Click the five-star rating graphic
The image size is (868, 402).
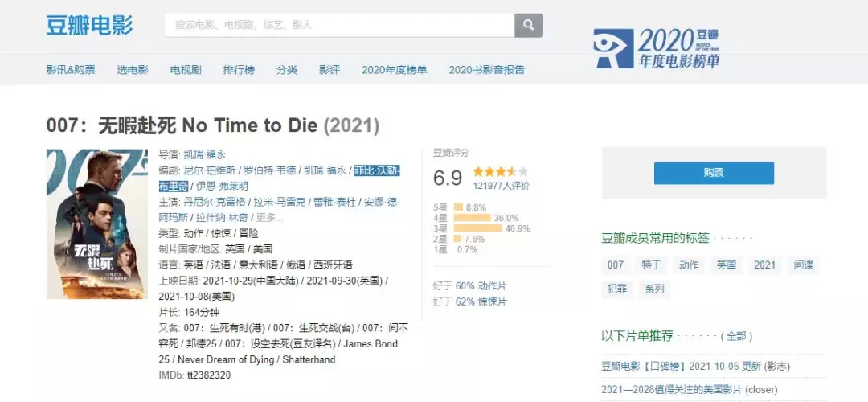pos(501,171)
